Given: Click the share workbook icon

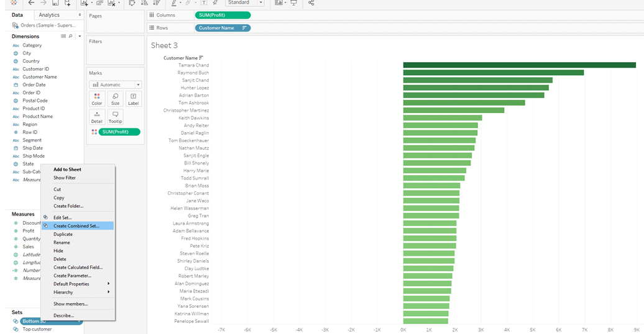Looking at the screenshot, I should [311, 2].
